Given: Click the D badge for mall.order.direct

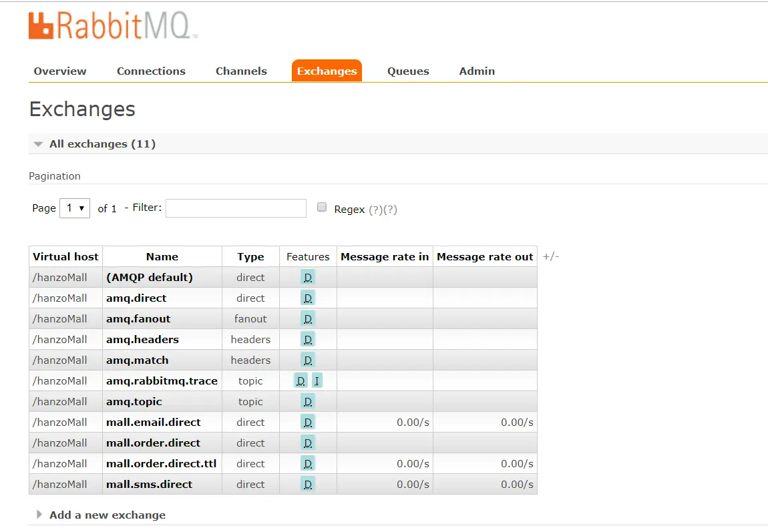Looking at the screenshot, I should [x=308, y=443].
